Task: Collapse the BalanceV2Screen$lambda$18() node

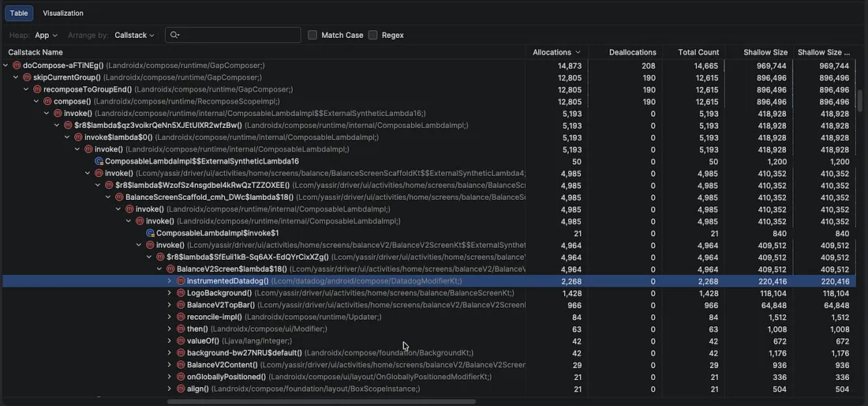Action: [x=159, y=269]
